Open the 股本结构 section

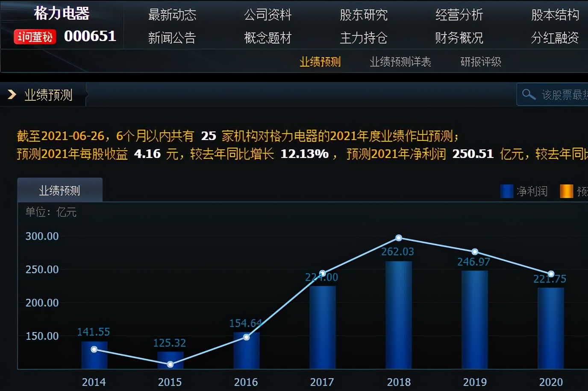click(x=554, y=15)
